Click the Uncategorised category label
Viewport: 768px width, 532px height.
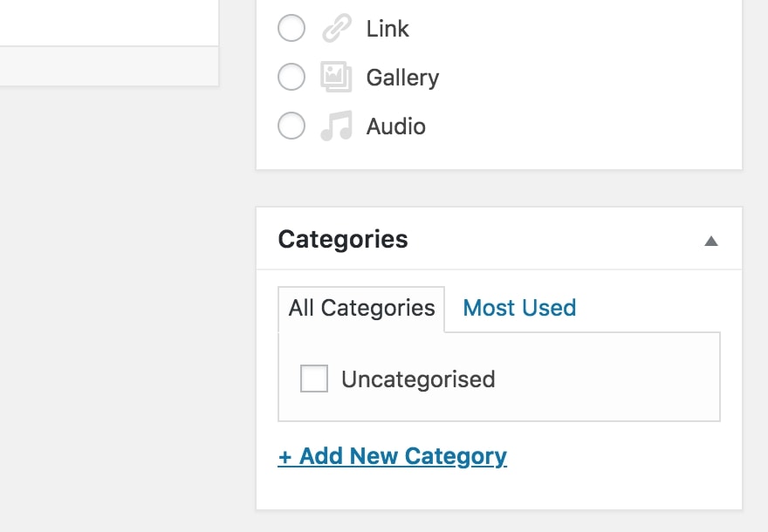pyautogui.click(x=418, y=379)
